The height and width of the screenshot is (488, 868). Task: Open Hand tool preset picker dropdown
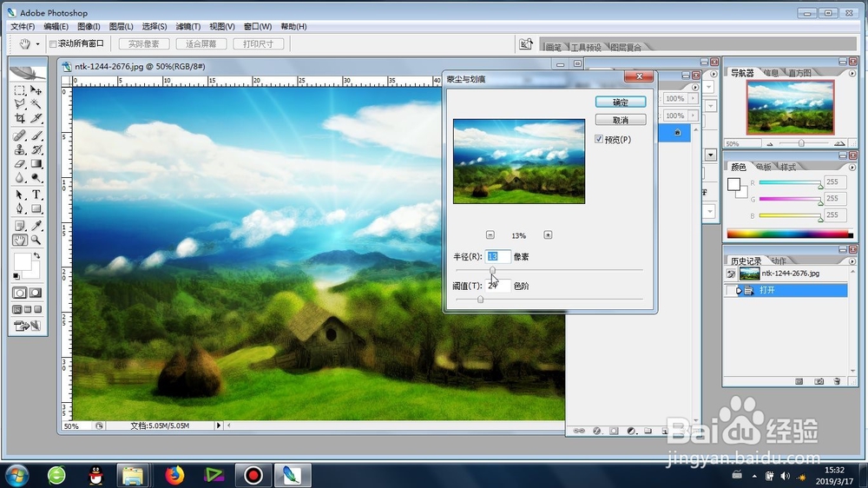pos(37,43)
